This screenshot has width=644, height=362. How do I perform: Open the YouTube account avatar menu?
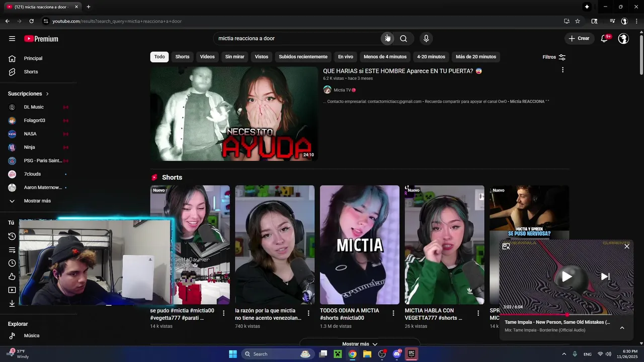(623, 38)
